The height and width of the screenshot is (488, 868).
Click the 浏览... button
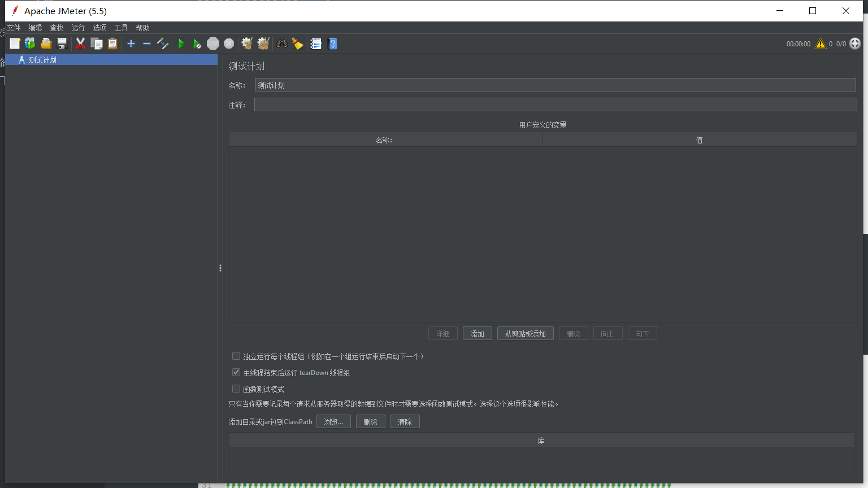point(333,422)
